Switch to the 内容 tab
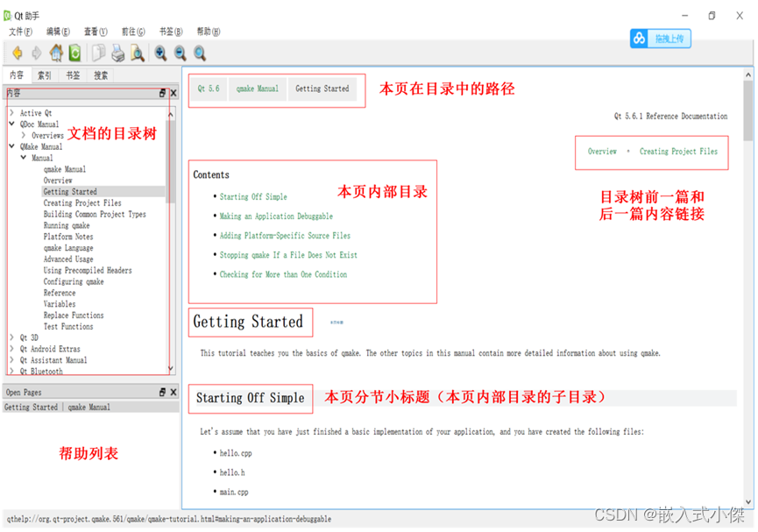Screen dimensions: 758x532 click(17, 75)
